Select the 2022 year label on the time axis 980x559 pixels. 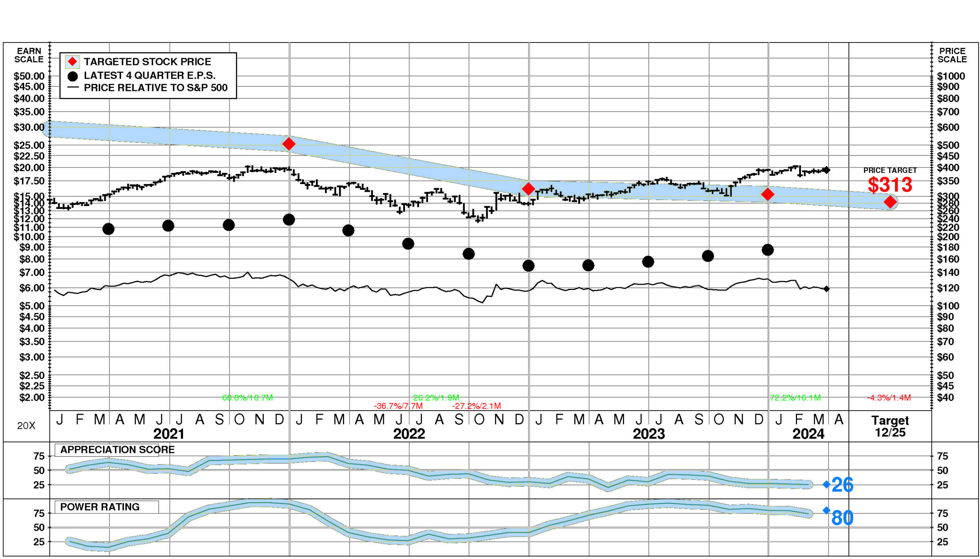coord(409,434)
